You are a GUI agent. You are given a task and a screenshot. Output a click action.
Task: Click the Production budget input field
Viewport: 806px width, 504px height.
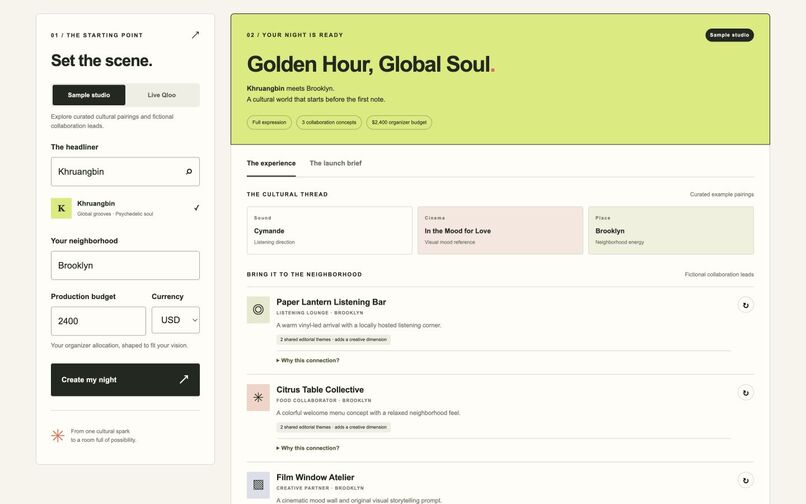click(98, 321)
